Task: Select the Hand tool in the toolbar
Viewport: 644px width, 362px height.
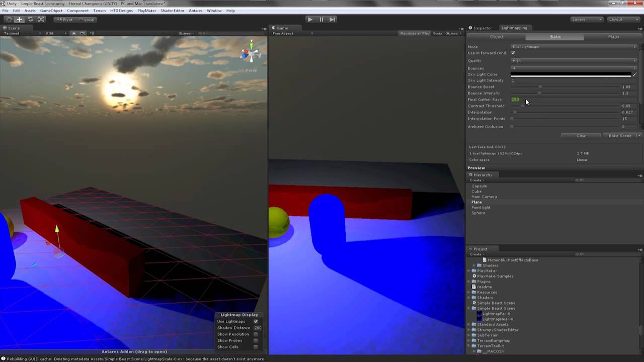Action: coord(8,19)
